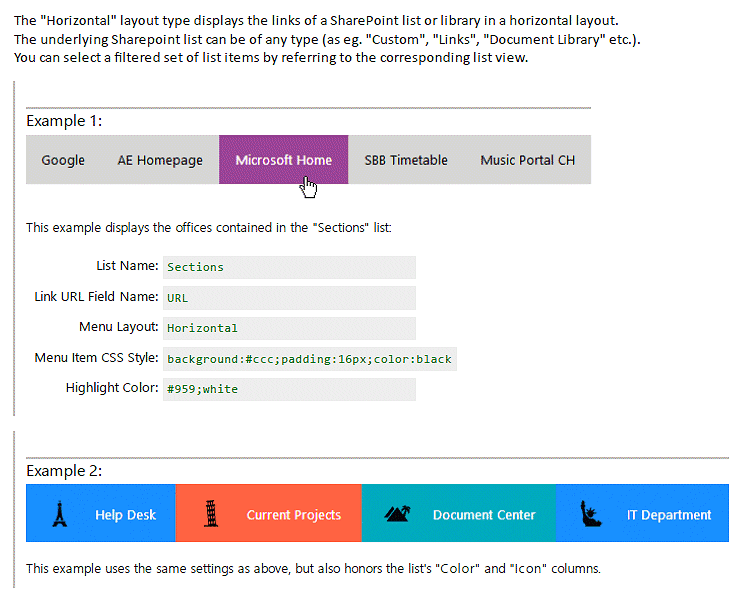Click the Menu Layout field showing Horizontal
Image resolution: width=745 pixels, height=598 pixels.
288,328
